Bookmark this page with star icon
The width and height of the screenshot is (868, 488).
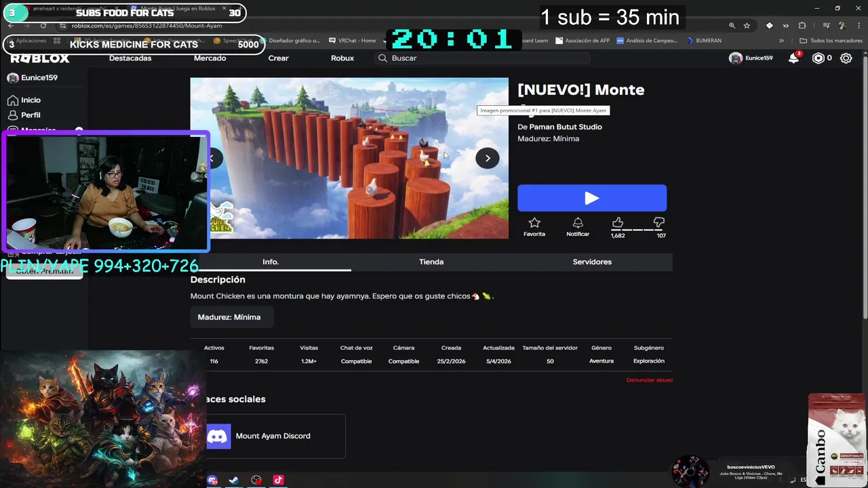coord(747,26)
